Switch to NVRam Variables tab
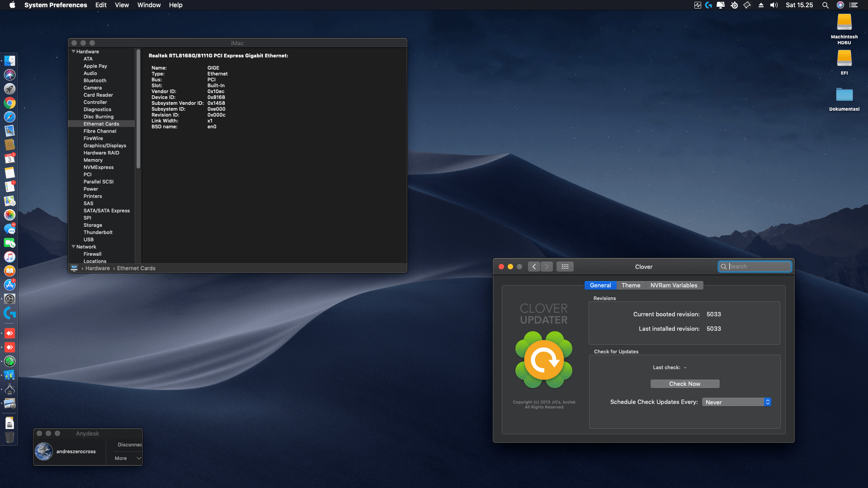The image size is (868, 488). 674,285
